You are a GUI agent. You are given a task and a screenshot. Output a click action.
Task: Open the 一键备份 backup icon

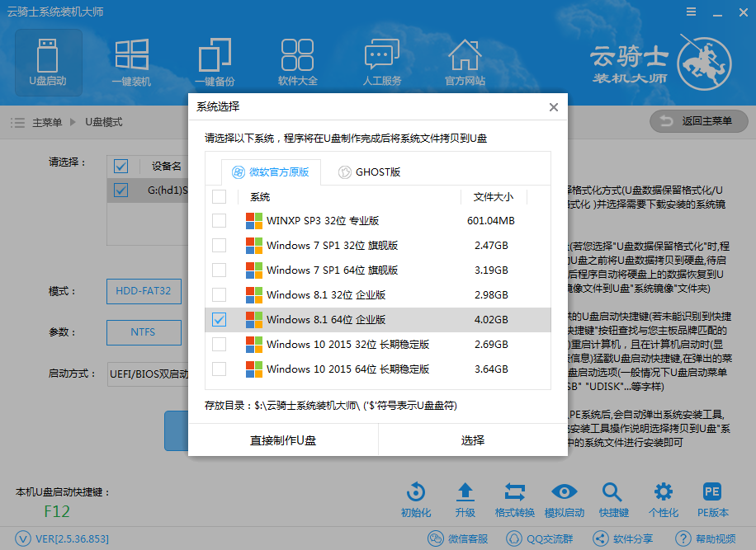pyautogui.click(x=215, y=55)
